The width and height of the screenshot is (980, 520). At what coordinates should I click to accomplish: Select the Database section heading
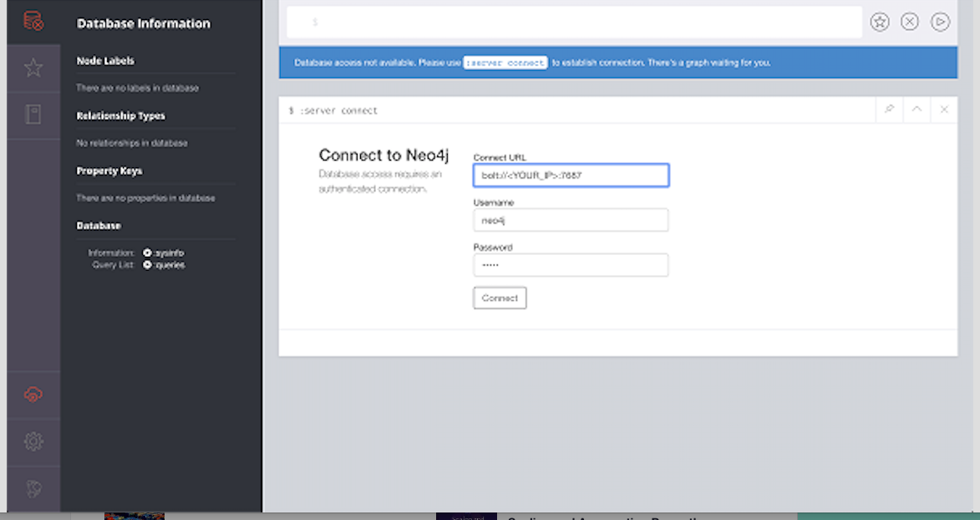(x=99, y=225)
